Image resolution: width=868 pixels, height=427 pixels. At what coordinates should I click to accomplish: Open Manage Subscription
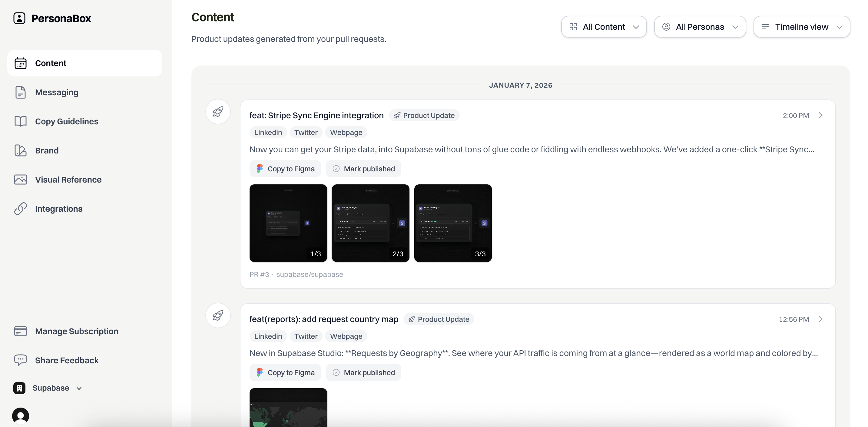coord(77,331)
